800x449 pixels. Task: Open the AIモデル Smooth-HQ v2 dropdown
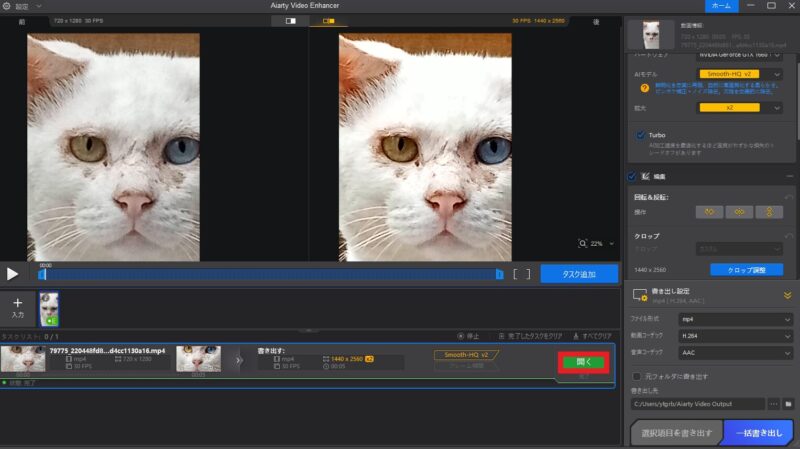(740, 74)
